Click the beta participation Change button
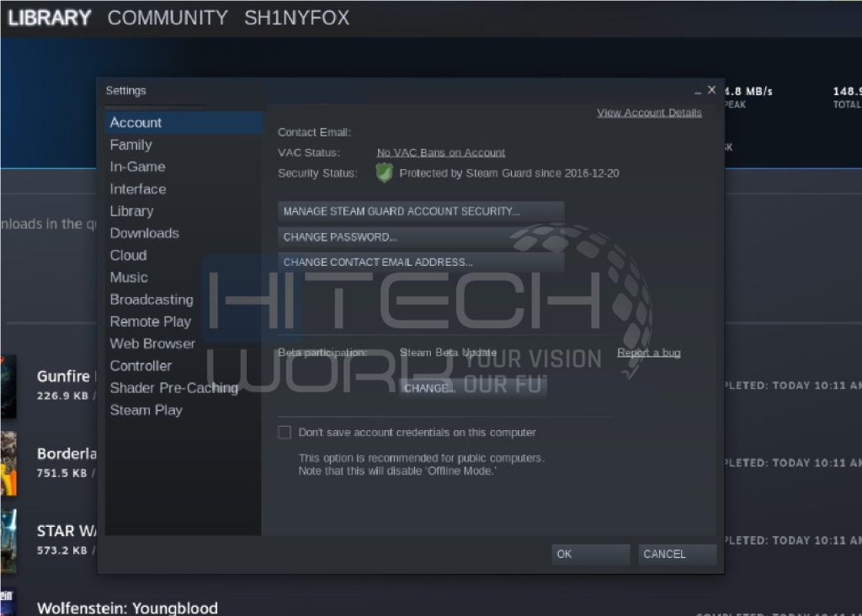The image size is (862, 616). coord(473,388)
